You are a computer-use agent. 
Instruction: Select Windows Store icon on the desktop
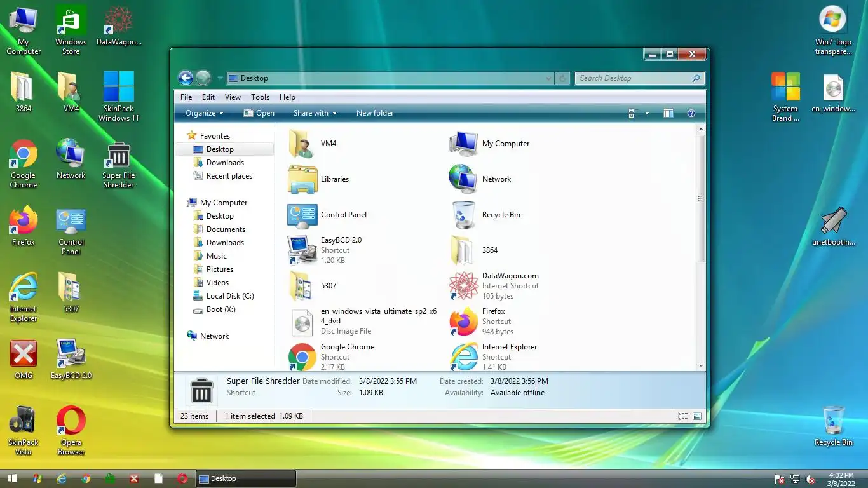click(71, 30)
